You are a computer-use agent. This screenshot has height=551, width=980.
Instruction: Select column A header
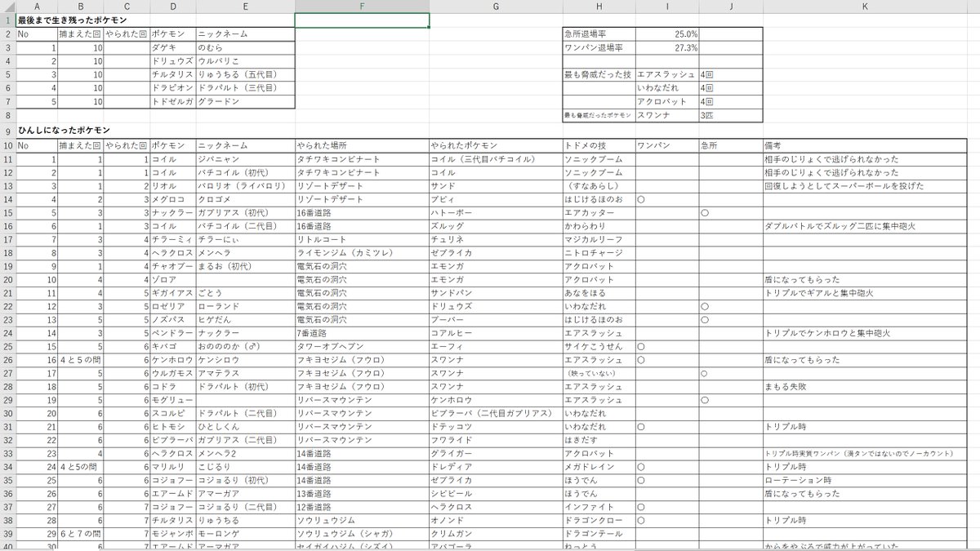click(37, 7)
